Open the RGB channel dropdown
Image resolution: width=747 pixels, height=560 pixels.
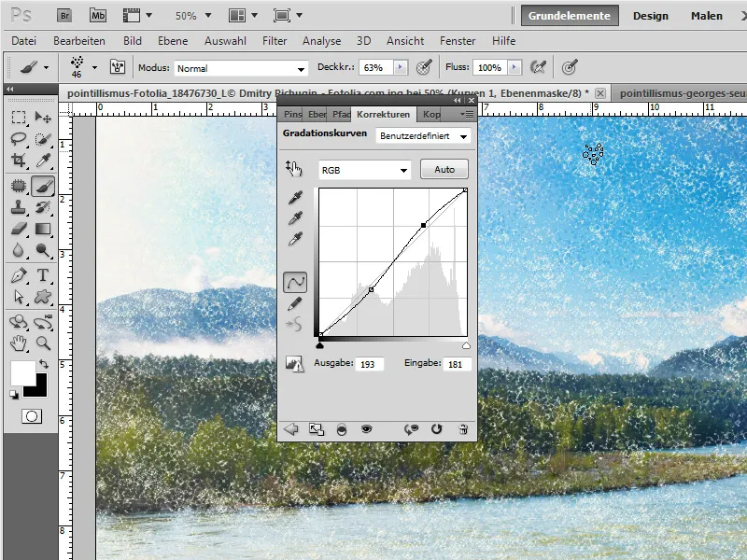point(364,170)
